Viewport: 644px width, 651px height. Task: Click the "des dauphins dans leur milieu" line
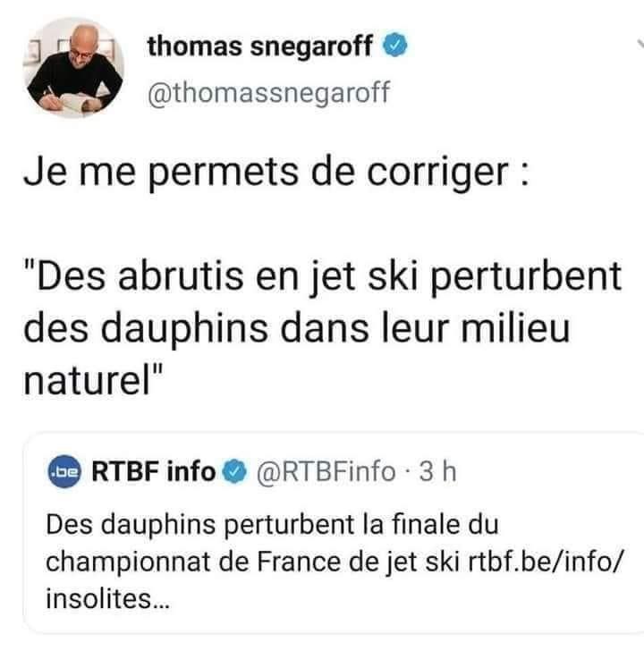296,329
